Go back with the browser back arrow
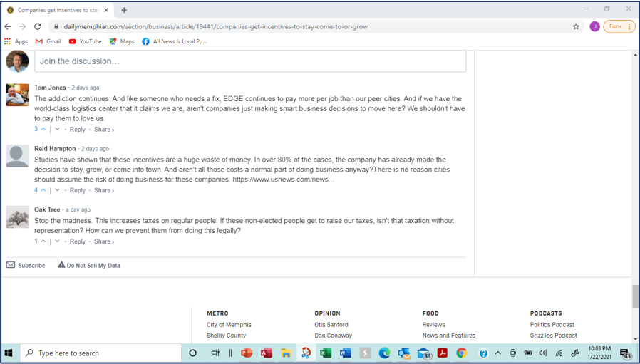 coord(8,26)
